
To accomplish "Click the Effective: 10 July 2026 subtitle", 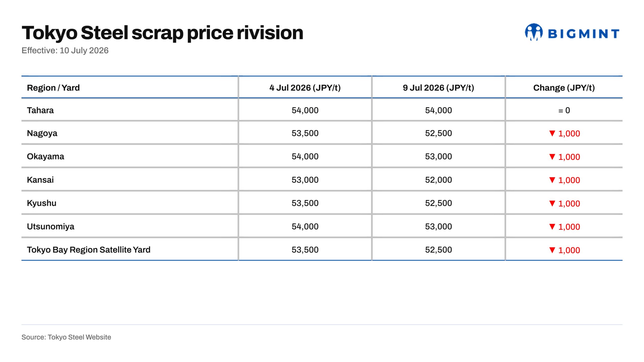I will [65, 50].
